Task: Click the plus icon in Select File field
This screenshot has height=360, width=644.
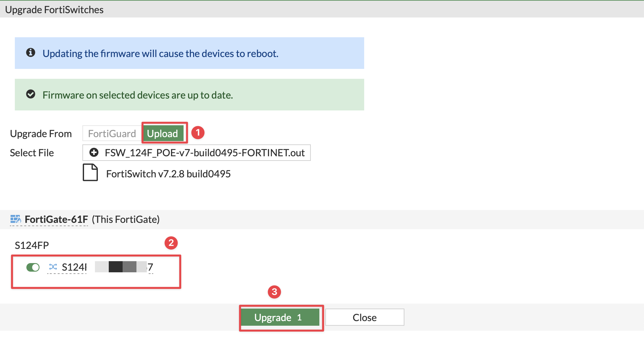Action: point(94,153)
